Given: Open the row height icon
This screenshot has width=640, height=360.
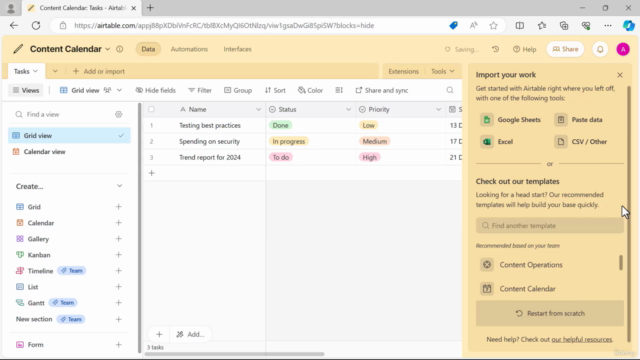Looking at the screenshot, I should click(339, 90).
